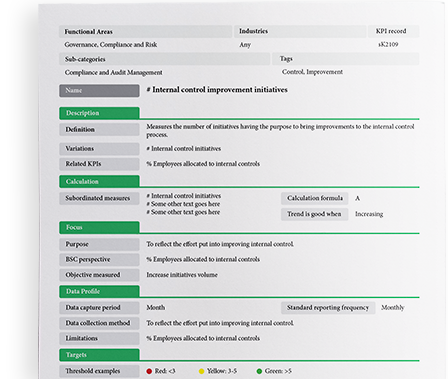This screenshot has width=448, height=385.
Task: Select the BSC perspective row value
Action: tap(203, 259)
